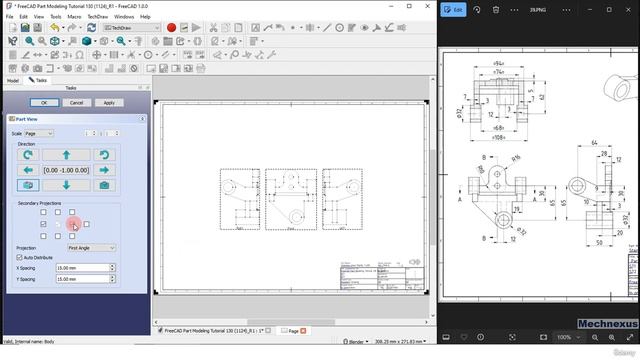This screenshot has width=640, height=360.
Task: Collapse the Part View panel header
Action: [x=142, y=119]
